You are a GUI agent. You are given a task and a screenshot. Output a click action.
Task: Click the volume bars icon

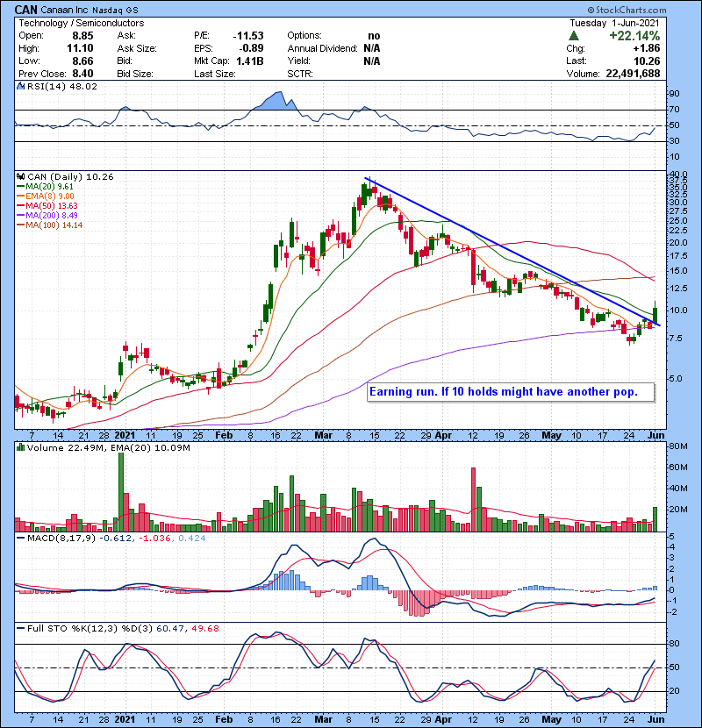point(20,447)
